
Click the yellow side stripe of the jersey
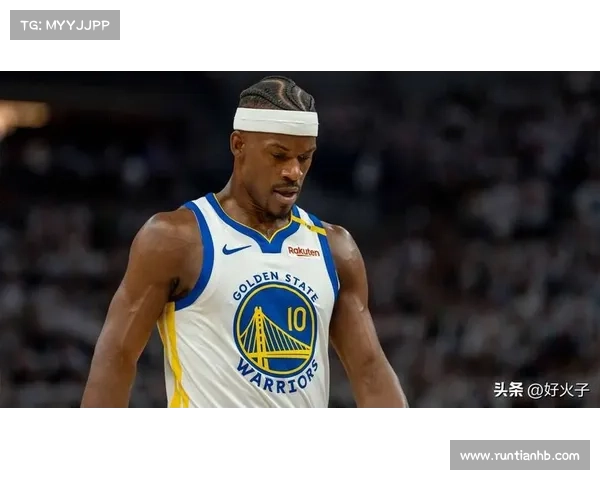173,360
